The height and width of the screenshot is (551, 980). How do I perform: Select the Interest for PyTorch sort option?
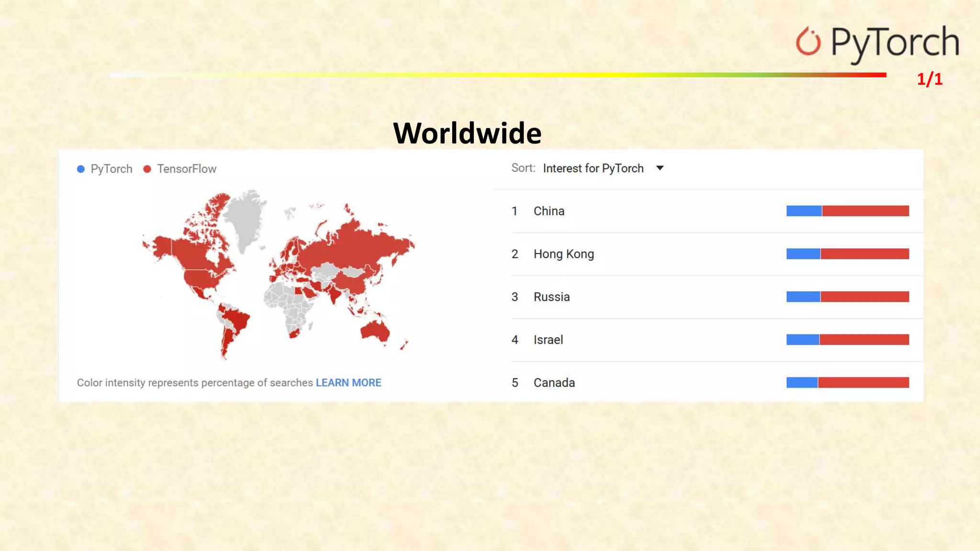tap(593, 168)
